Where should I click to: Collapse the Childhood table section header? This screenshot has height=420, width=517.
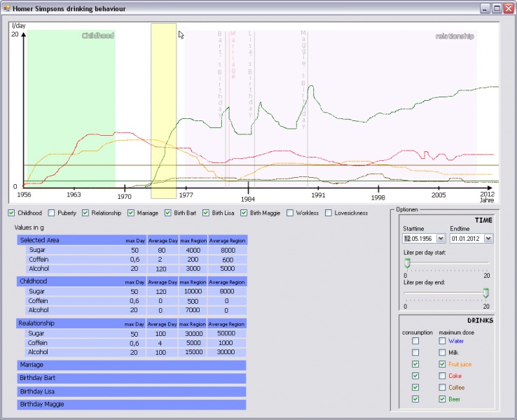pyautogui.click(x=132, y=281)
